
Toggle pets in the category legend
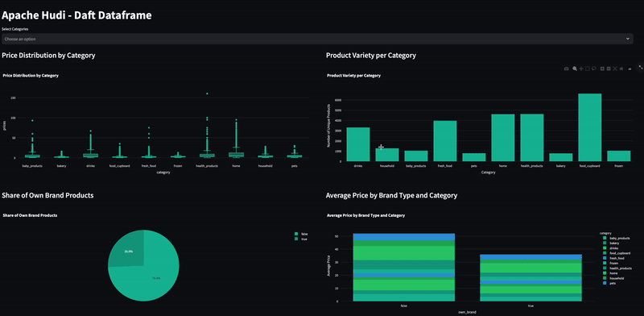pyautogui.click(x=610, y=283)
